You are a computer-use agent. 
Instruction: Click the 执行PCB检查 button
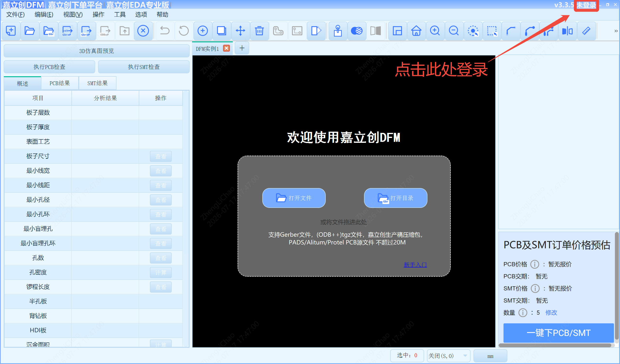coord(49,67)
